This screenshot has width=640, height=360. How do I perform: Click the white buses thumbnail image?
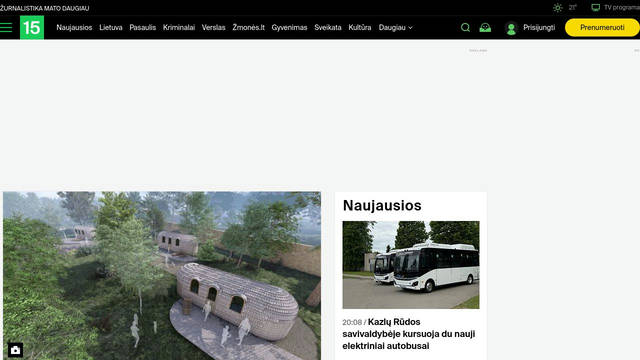(411, 265)
